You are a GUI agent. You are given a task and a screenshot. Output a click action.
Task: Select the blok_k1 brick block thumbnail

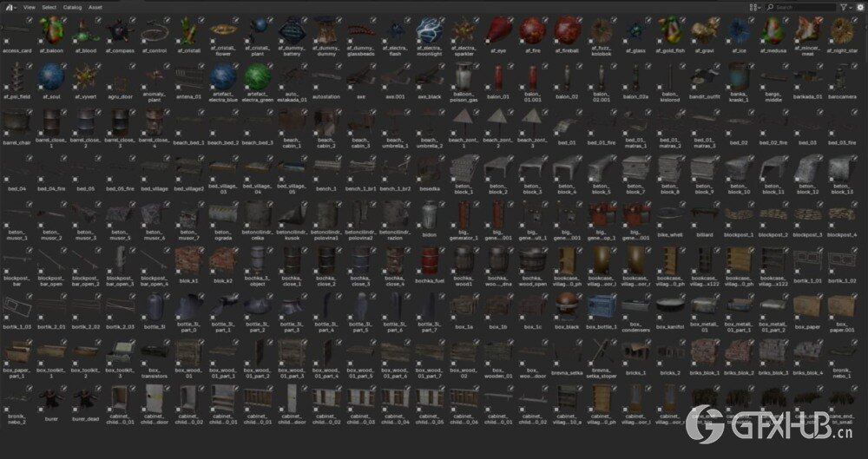click(188, 261)
